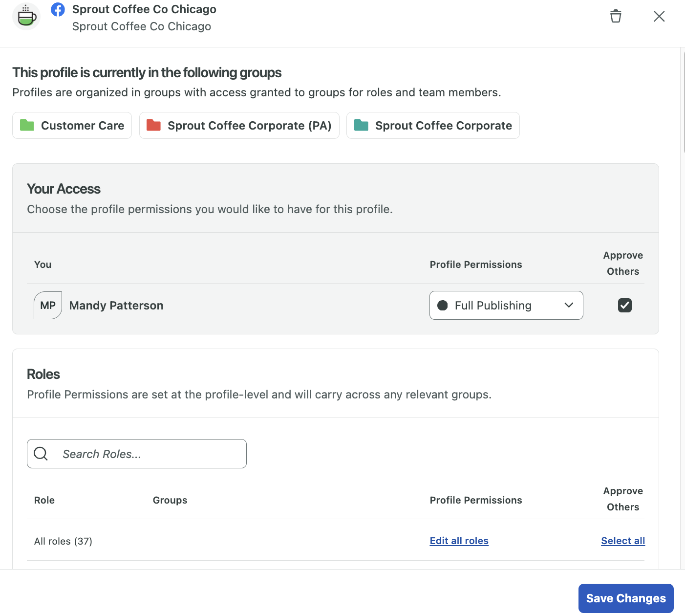Click the Roles table Profile Permissions header
This screenshot has width=685, height=616.
tap(476, 500)
